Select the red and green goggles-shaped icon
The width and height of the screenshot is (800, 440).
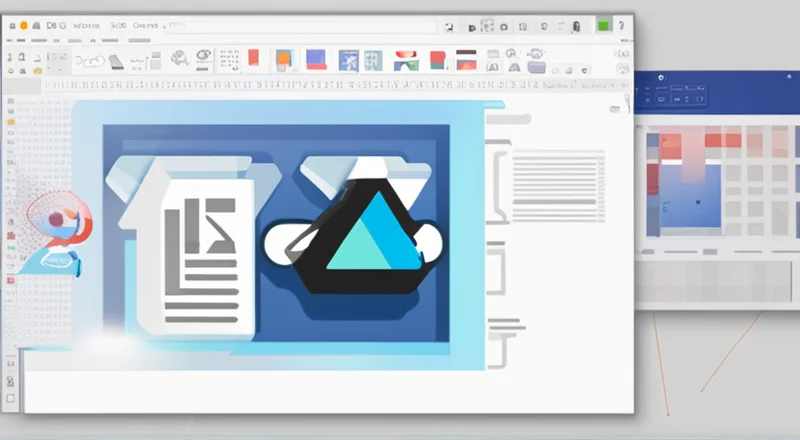(x=407, y=60)
